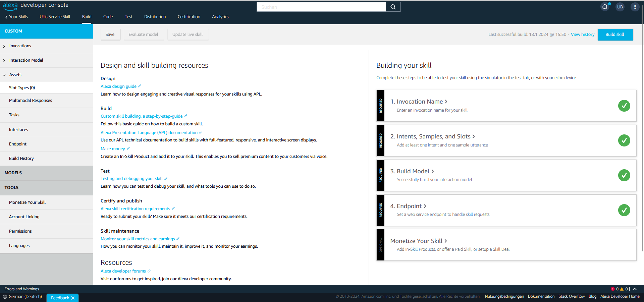Open the Nutzungsbedingungen footer link
The width and height of the screenshot is (644, 302).
pyautogui.click(x=504, y=296)
